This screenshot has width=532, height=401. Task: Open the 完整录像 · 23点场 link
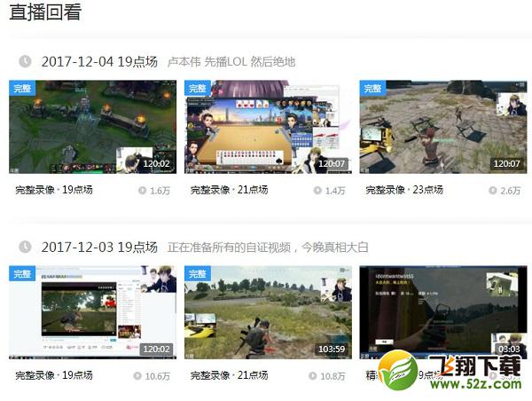[x=404, y=190]
